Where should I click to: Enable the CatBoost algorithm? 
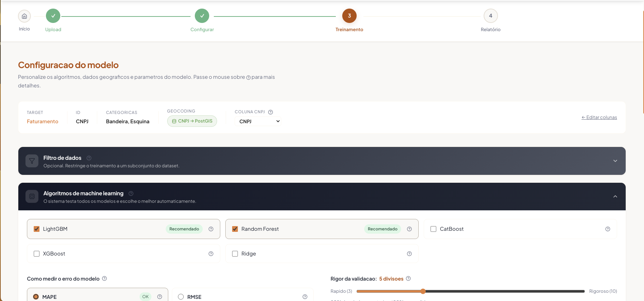coord(433,229)
